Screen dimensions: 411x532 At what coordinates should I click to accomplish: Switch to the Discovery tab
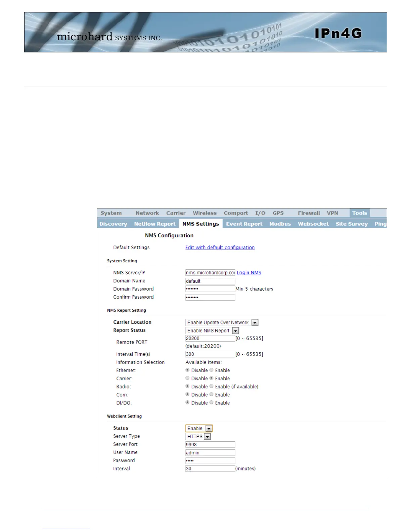pos(113,224)
